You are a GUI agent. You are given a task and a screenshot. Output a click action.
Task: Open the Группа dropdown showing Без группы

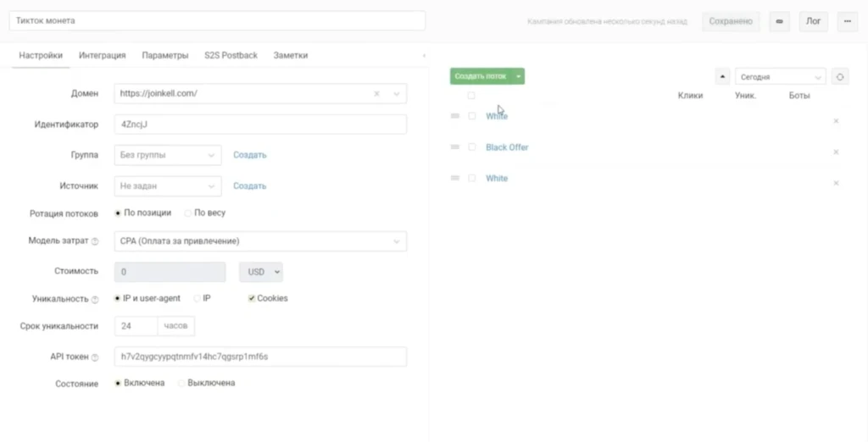pyautogui.click(x=168, y=155)
